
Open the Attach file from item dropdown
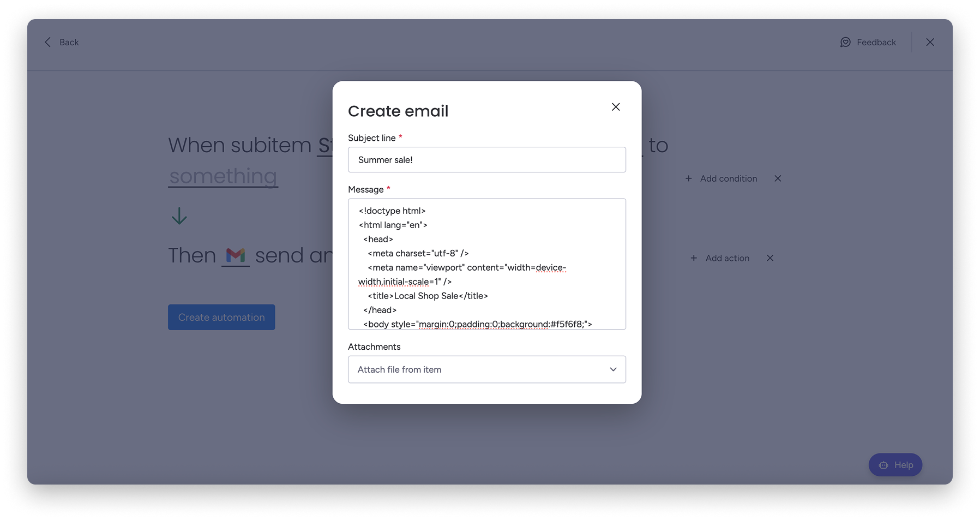486,369
